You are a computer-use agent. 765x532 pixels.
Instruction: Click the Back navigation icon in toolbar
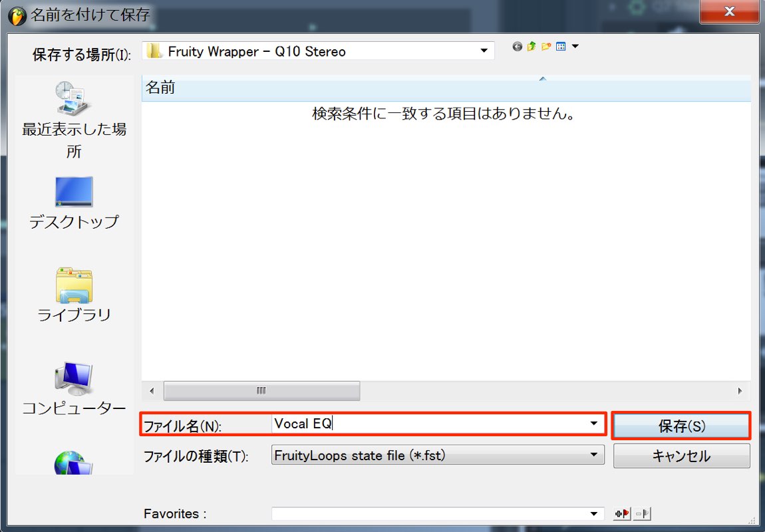(517, 47)
